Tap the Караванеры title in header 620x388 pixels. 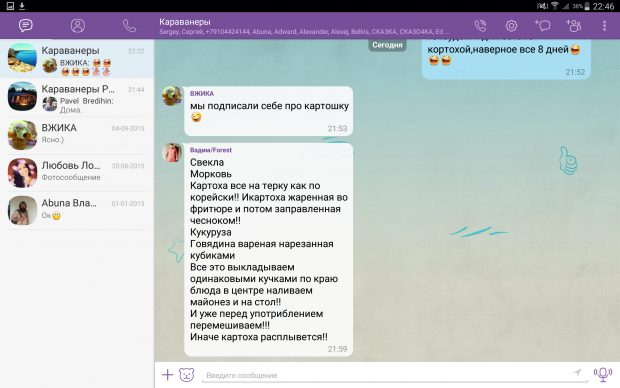coord(185,22)
